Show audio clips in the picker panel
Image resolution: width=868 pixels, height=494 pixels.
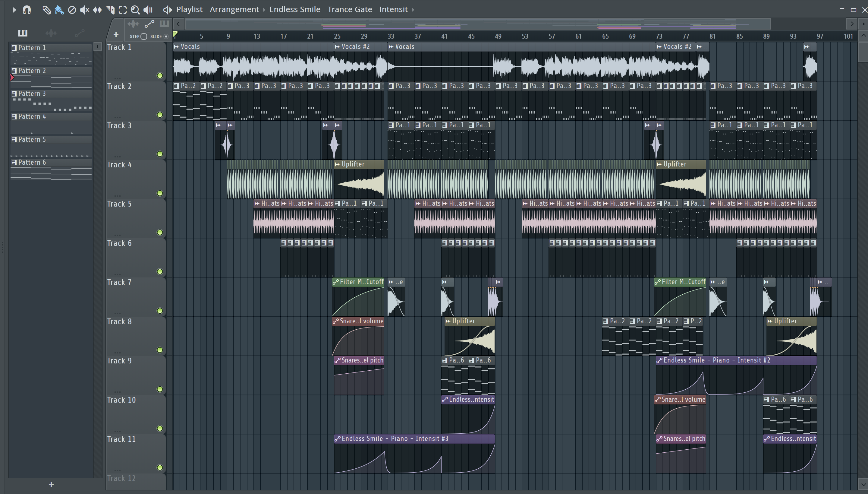[51, 33]
